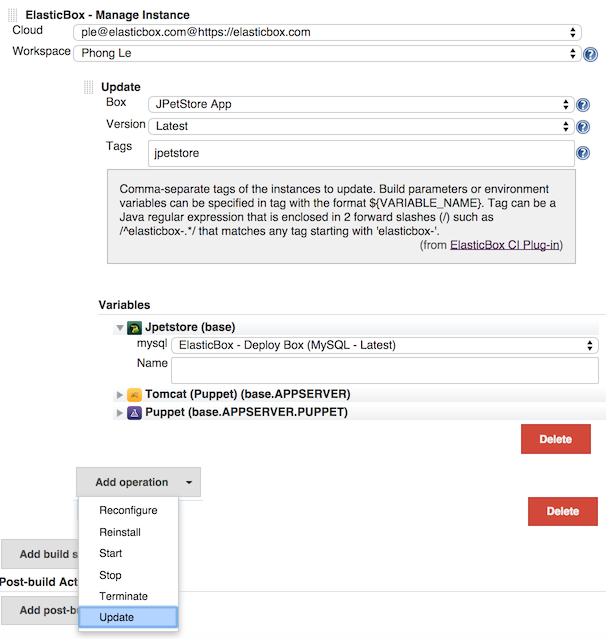Click the Update operation heading
The width and height of the screenshot is (606, 639).
[x=121, y=87]
